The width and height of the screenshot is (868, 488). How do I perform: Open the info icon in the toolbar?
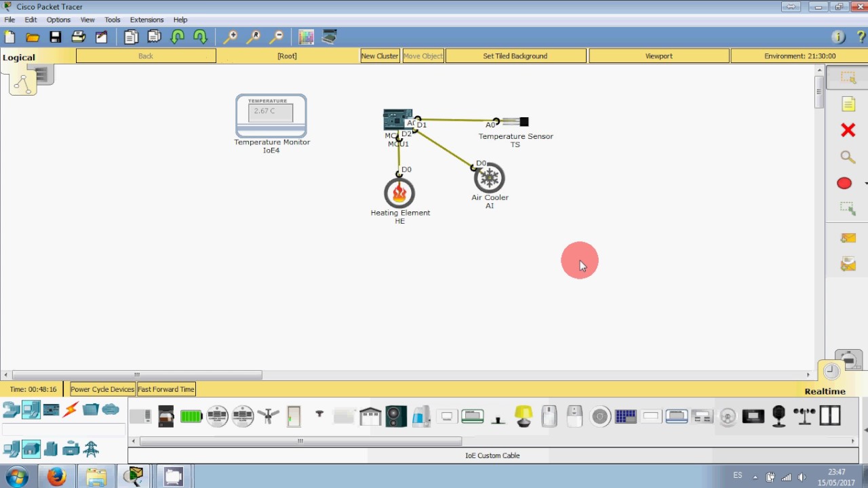coord(838,37)
